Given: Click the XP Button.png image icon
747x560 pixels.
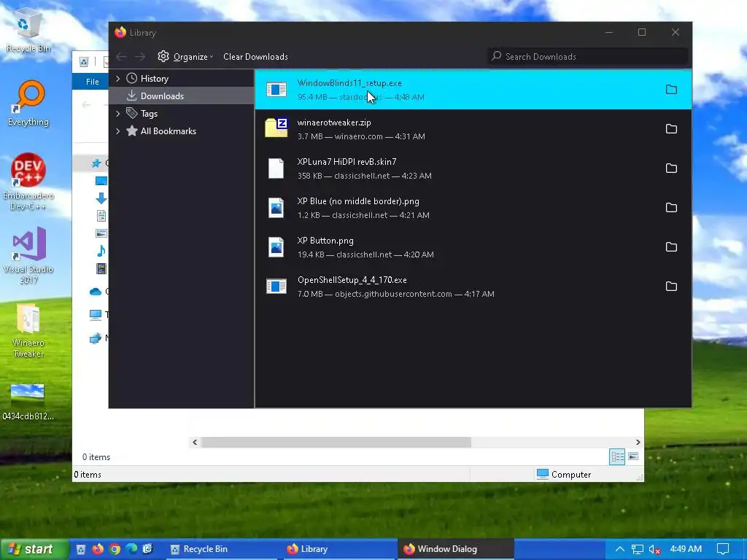Looking at the screenshot, I should pyautogui.click(x=276, y=247).
